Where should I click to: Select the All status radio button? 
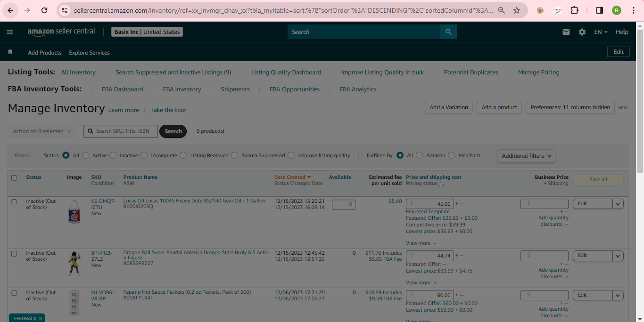pos(66,155)
